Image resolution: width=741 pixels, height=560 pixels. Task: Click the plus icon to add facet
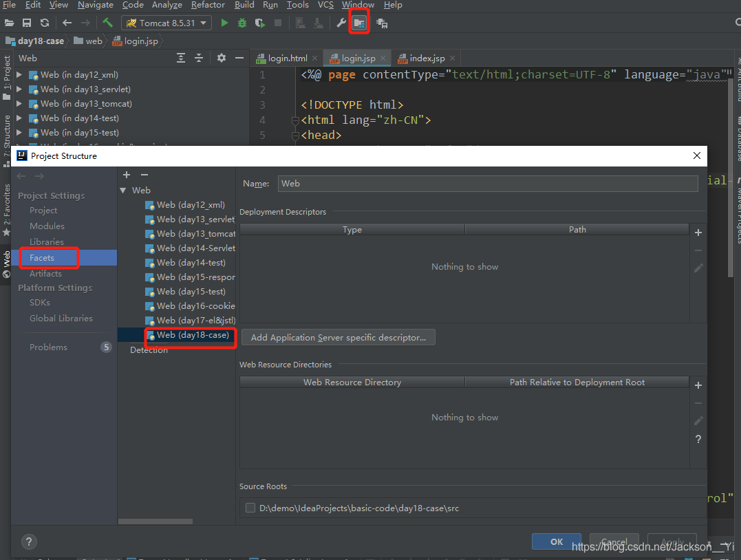point(127,175)
